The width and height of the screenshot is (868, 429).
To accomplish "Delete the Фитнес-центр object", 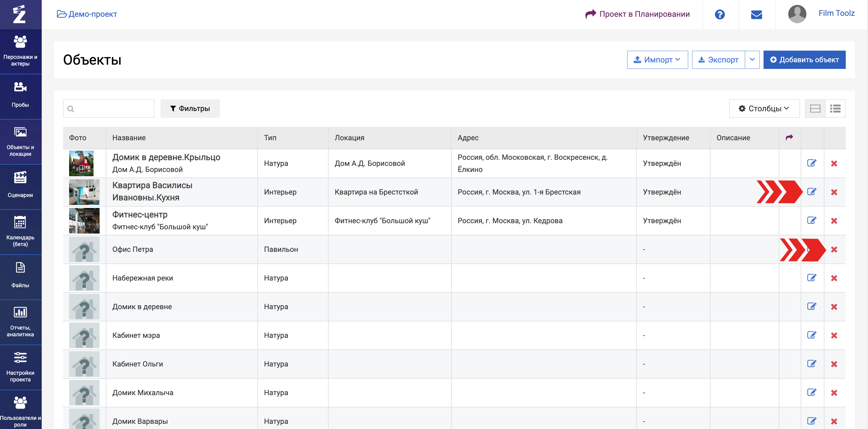I will (834, 221).
